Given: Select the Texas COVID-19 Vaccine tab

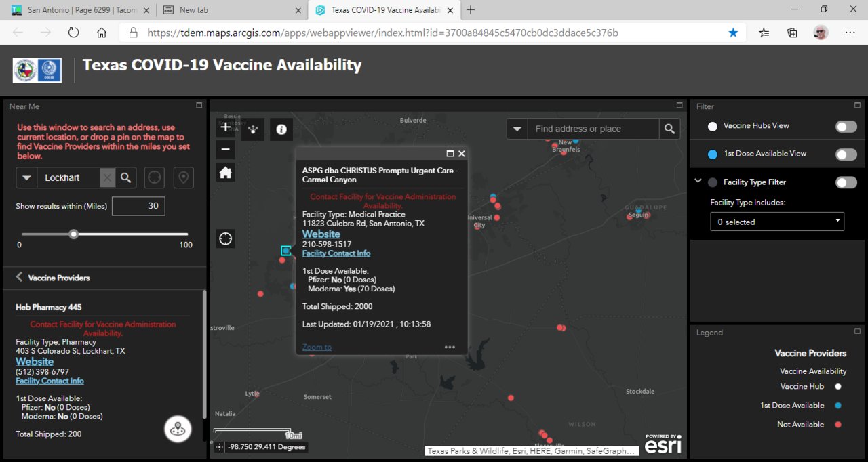Looking at the screenshot, I should (x=385, y=10).
